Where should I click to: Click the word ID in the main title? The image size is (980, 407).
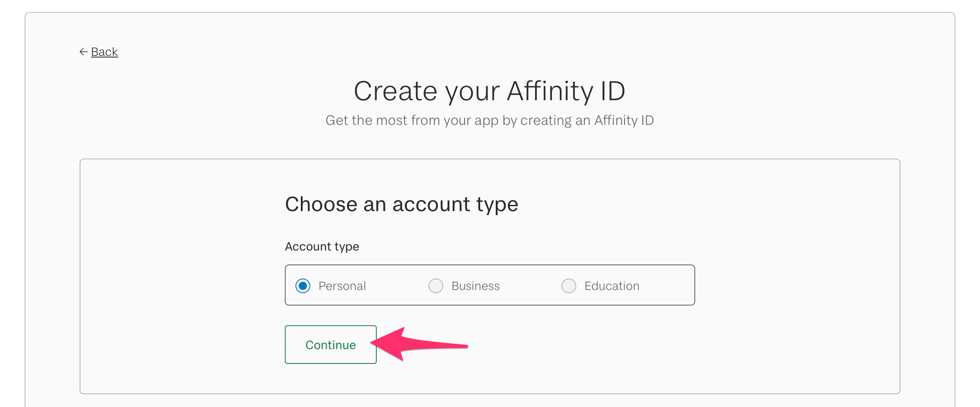pos(613,91)
